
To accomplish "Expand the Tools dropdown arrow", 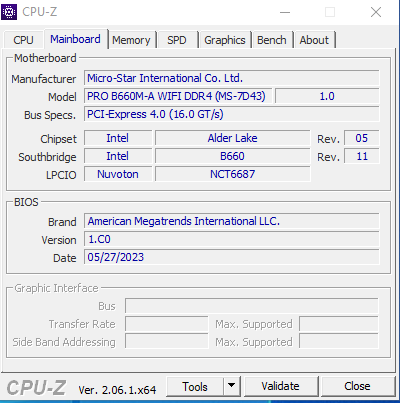I will [x=232, y=386].
